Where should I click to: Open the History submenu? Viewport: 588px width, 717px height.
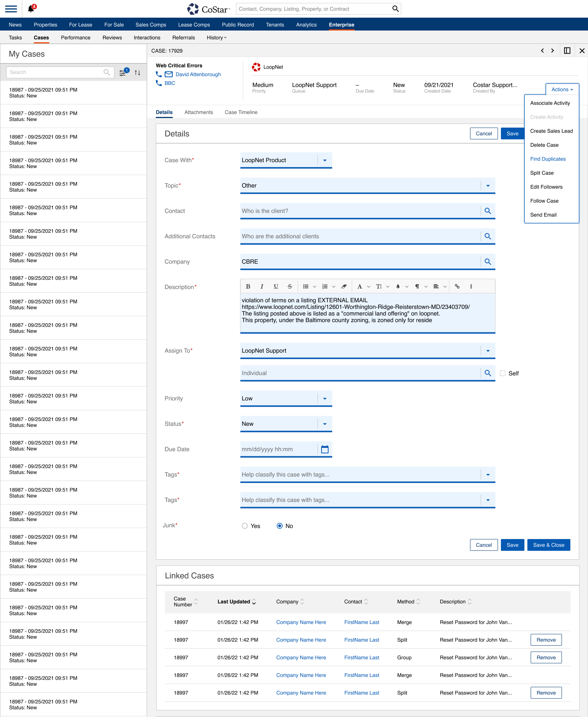tap(217, 38)
